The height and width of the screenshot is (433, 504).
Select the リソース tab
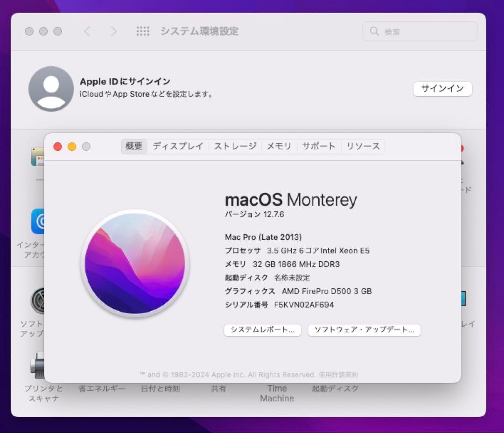coord(363,146)
